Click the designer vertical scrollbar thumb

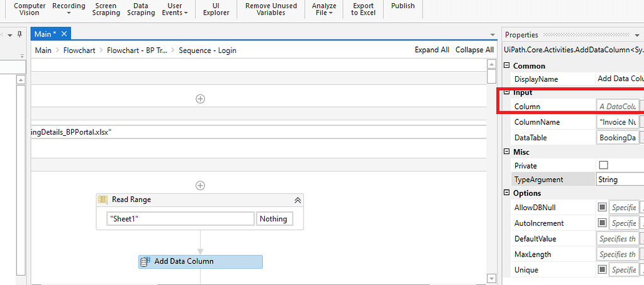pos(492,76)
